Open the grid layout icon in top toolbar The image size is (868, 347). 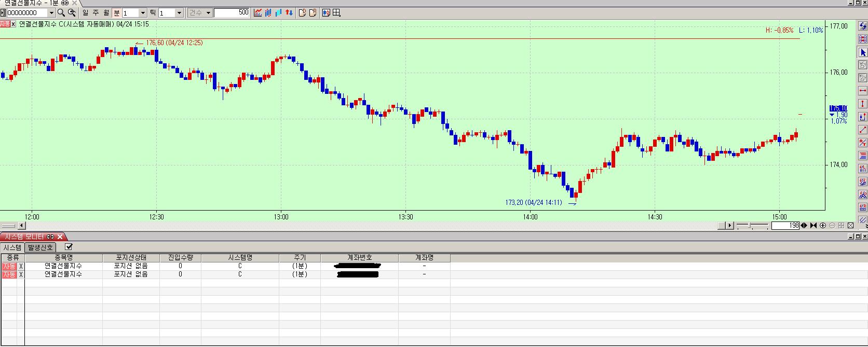[x=336, y=12]
